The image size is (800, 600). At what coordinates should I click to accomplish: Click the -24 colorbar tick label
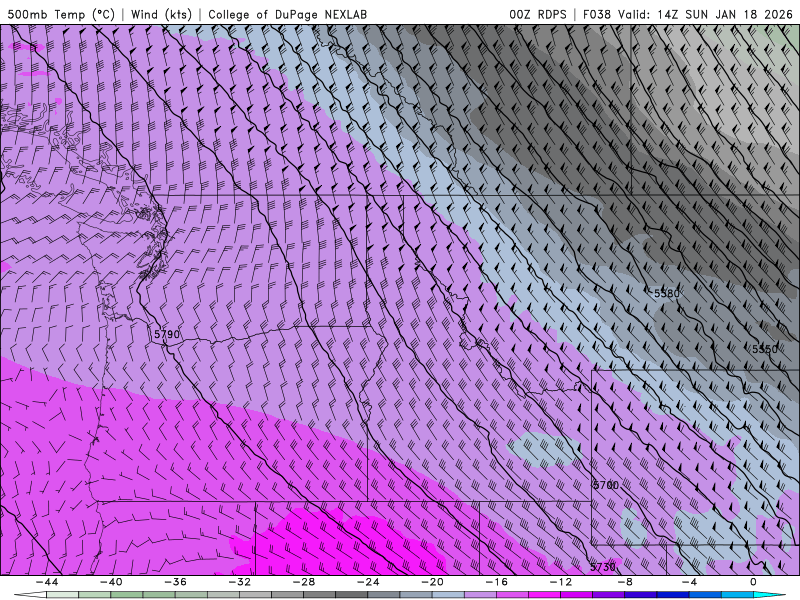[x=368, y=582]
